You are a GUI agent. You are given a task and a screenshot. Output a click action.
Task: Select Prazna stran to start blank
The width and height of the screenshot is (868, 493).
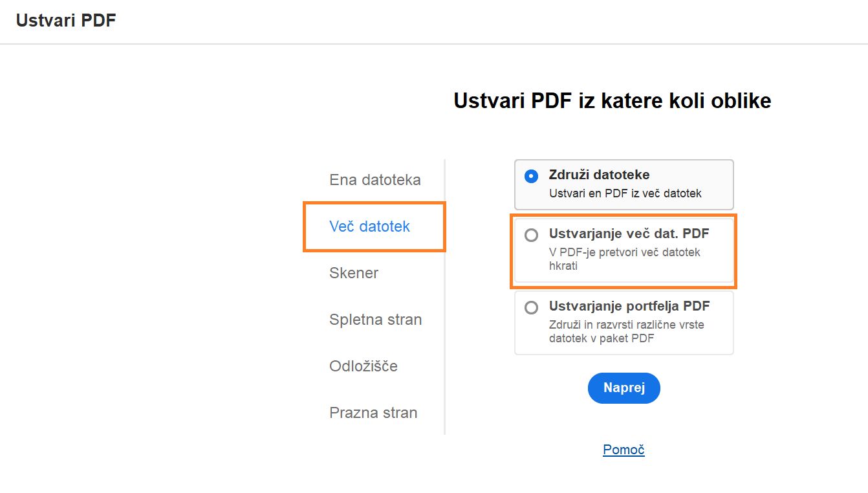coord(373,412)
